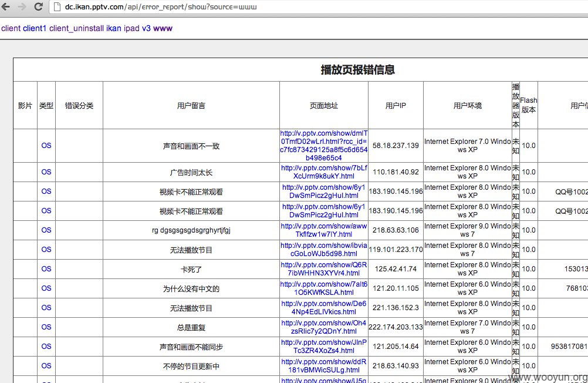Open page URL for 总是重复 report
Image resolution: width=588 pixels, height=383 pixels.
pyautogui.click(x=324, y=327)
